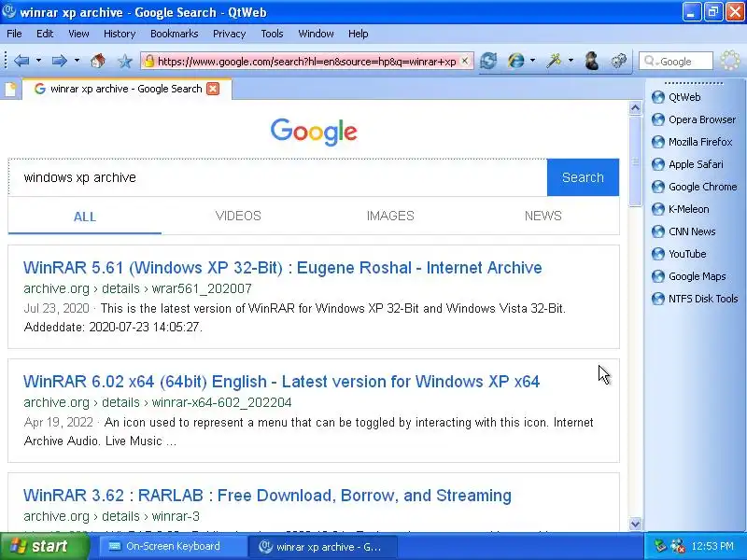Open the Help menu
The height and width of the screenshot is (560, 747).
point(359,34)
